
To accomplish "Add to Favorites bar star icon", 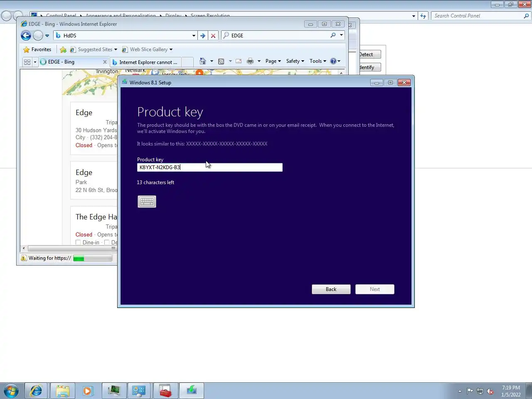I will [x=63, y=49].
